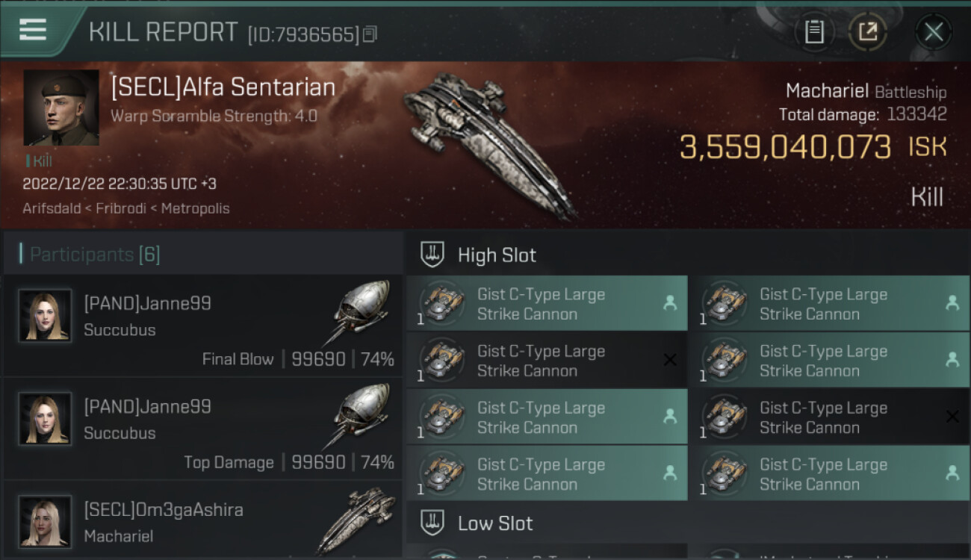Click the first High Slot Strike Cannon entry
The image size is (971, 560).
547,303
